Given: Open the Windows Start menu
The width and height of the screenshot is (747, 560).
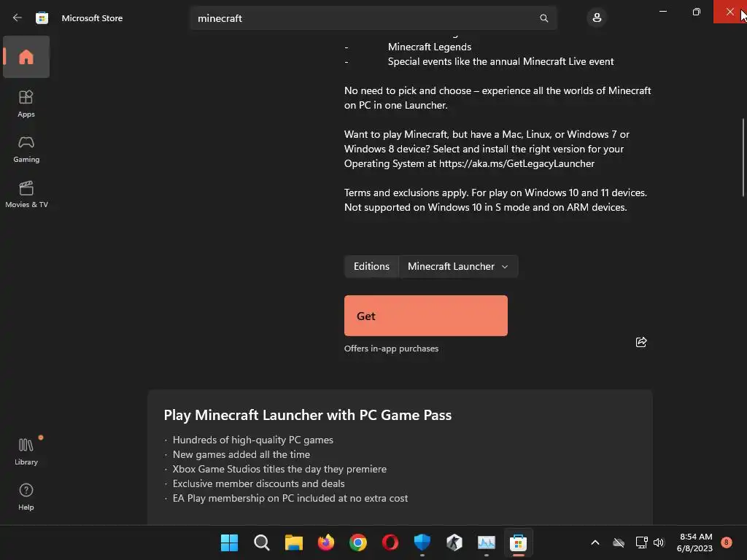Looking at the screenshot, I should [229, 542].
